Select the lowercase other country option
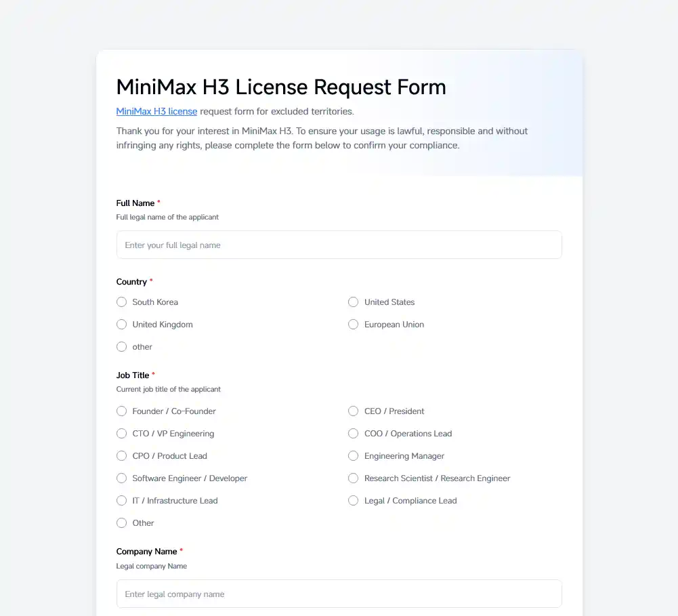The height and width of the screenshot is (616, 678). point(121,347)
